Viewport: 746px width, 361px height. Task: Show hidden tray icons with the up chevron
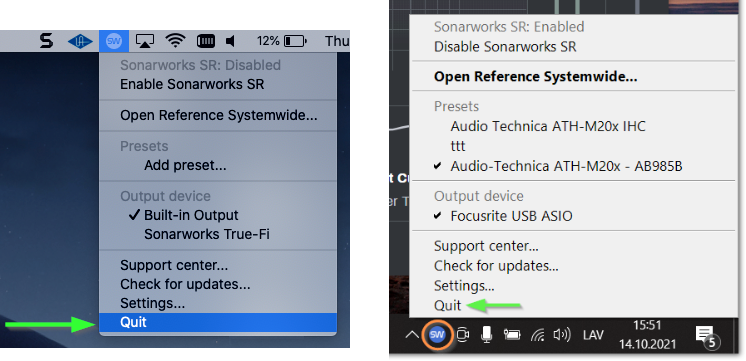coord(412,335)
